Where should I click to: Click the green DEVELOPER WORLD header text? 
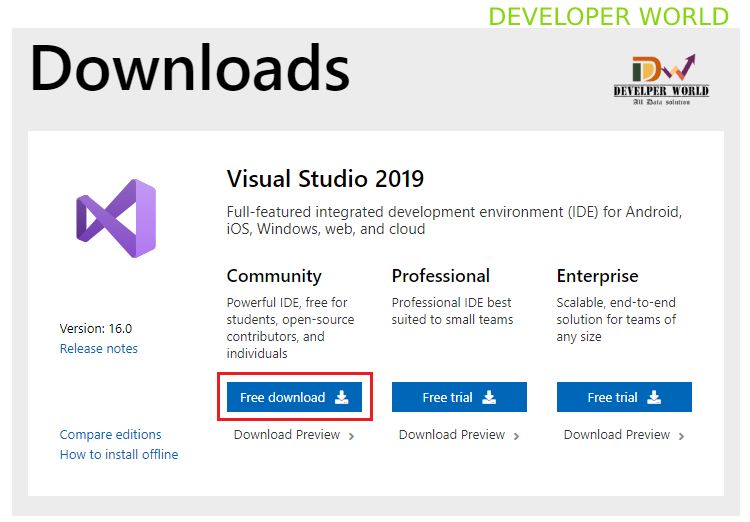point(608,16)
